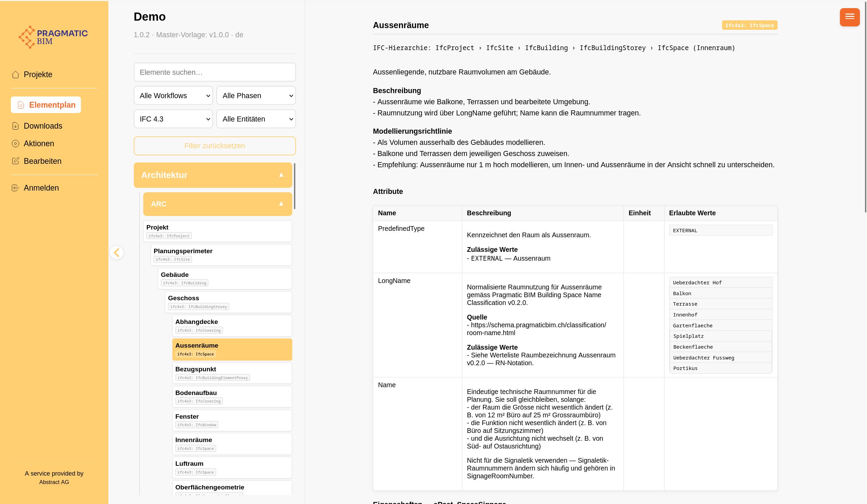Open Aktionen in the sidebar
The image size is (867, 504).
[39, 144]
